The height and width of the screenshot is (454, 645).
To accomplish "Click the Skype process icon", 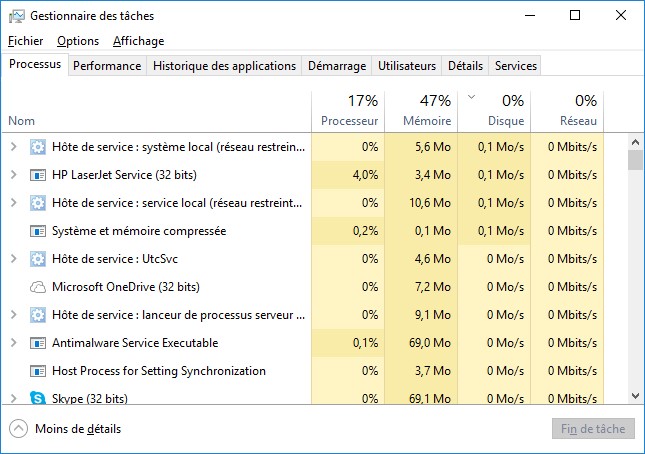I will [38, 398].
